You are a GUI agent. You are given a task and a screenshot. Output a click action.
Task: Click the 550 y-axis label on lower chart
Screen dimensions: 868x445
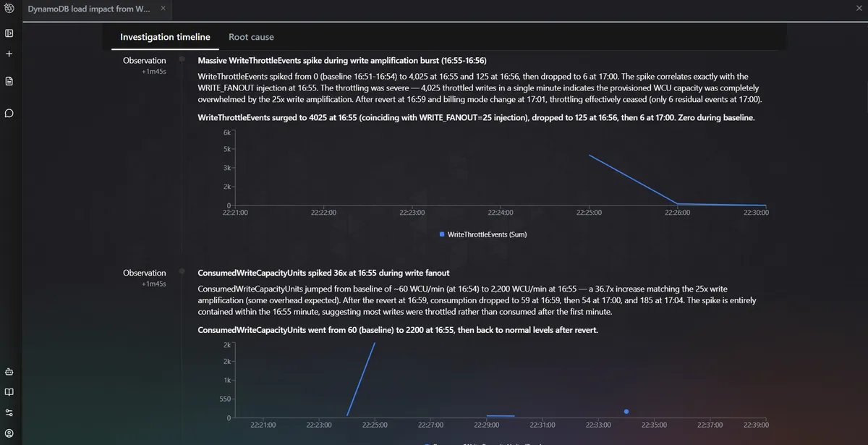click(x=224, y=399)
